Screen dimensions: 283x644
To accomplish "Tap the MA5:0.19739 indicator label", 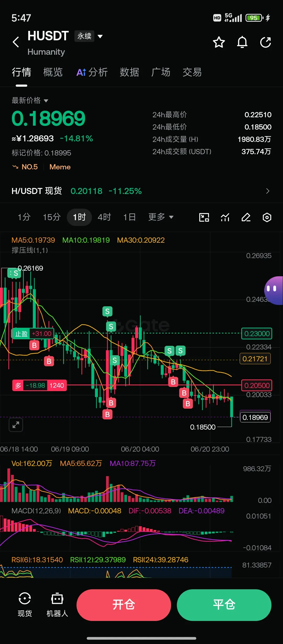I will 33,240.
